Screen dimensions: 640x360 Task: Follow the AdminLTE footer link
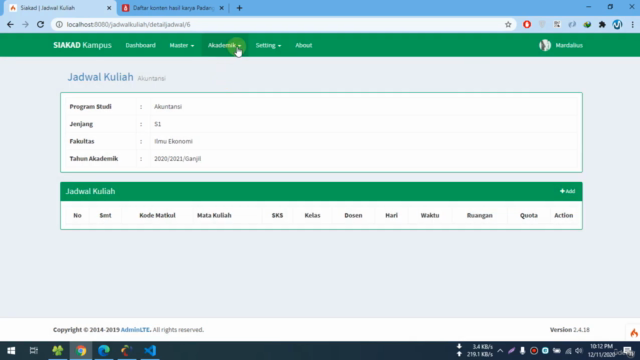[x=136, y=330]
